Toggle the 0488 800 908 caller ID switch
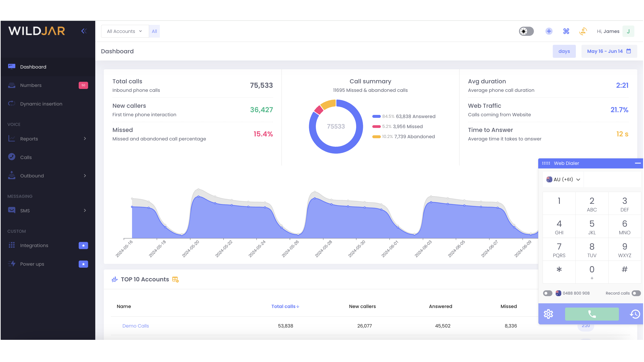Image resolution: width=644 pixels, height=362 pixels. 547,293
